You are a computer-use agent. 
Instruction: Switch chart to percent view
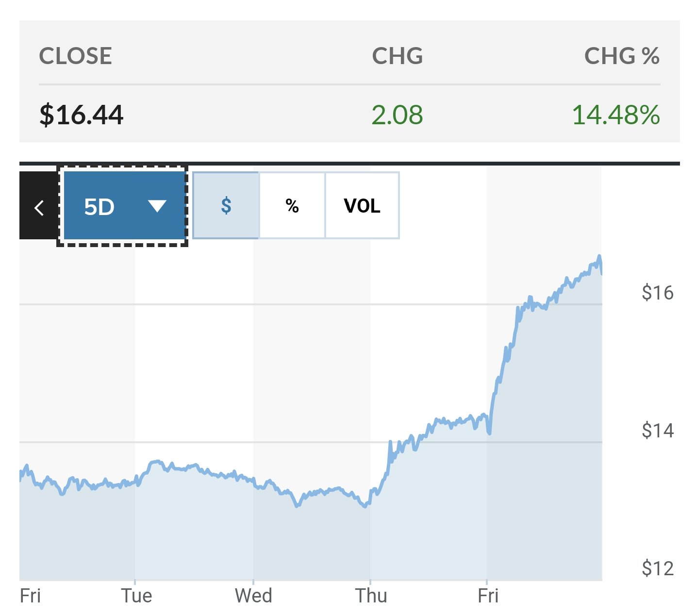(x=292, y=206)
